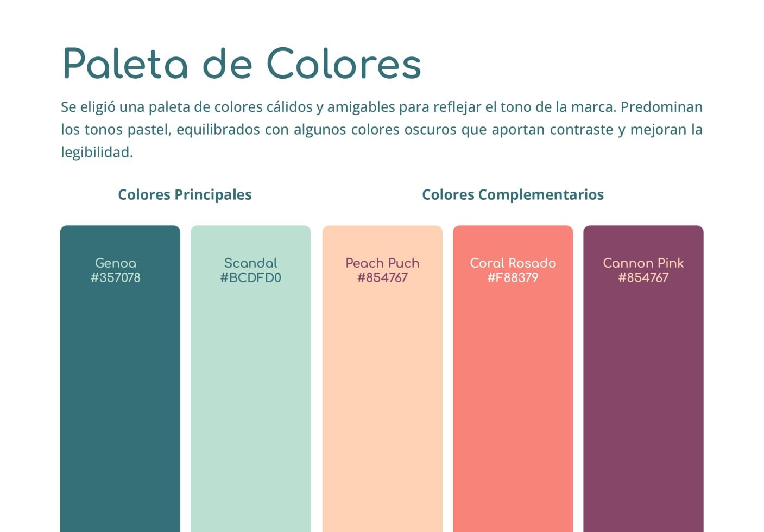Screen dimensions: 764x532
Task: Click the Genoa color name label
Action: pos(116,263)
